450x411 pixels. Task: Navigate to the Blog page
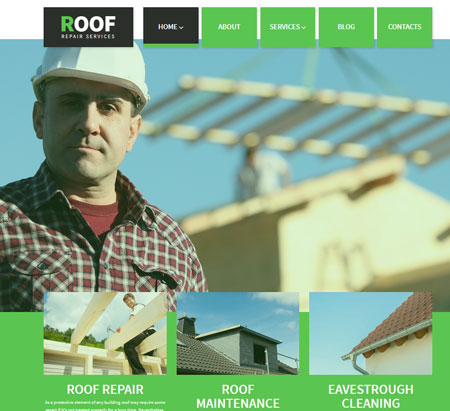[346, 27]
